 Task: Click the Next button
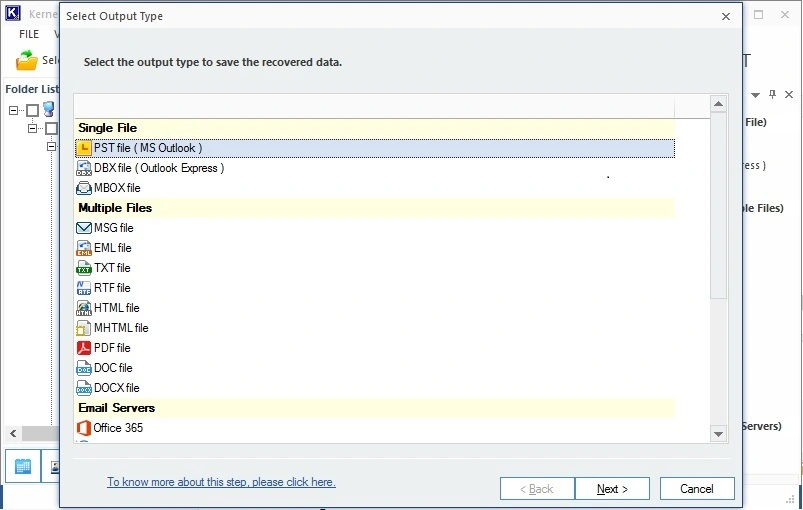(612, 489)
